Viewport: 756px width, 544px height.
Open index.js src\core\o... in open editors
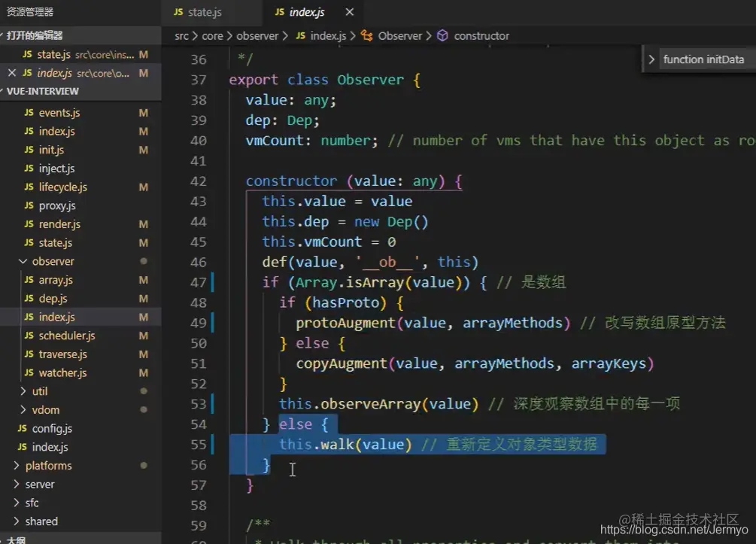[80, 73]
